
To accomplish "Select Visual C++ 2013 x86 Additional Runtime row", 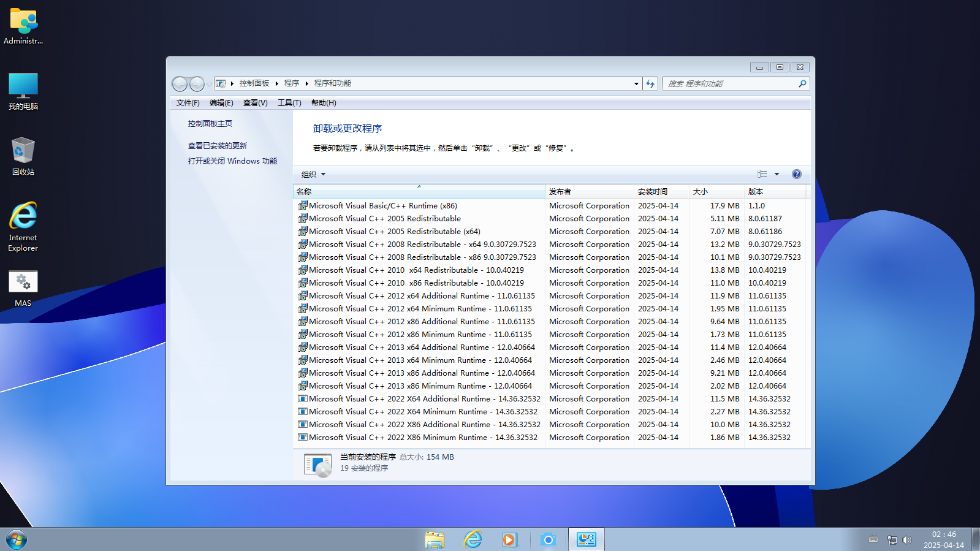I will (x=550, y=373).
